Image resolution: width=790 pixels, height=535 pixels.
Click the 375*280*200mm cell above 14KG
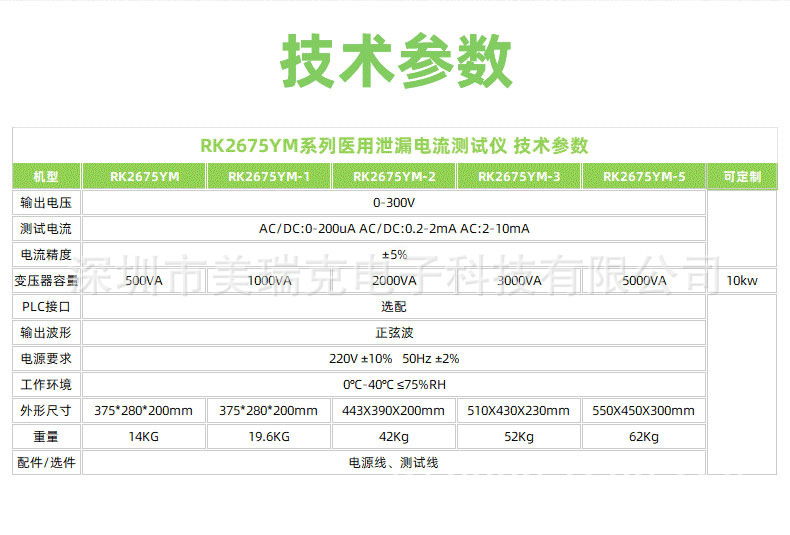click(144, 411)
